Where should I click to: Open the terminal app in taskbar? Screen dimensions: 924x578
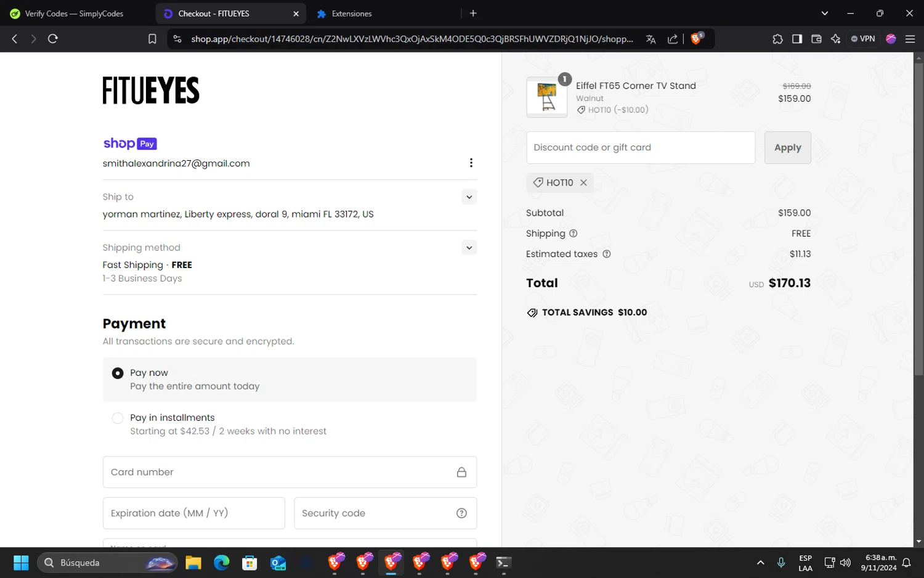(x=503, y=563)
